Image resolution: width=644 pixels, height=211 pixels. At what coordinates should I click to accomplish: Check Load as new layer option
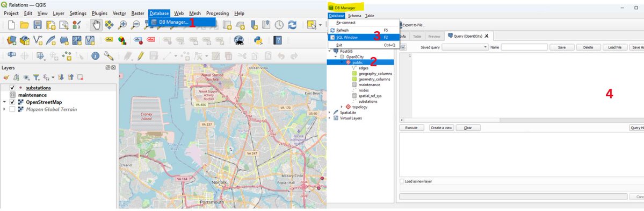pos(402,181)
